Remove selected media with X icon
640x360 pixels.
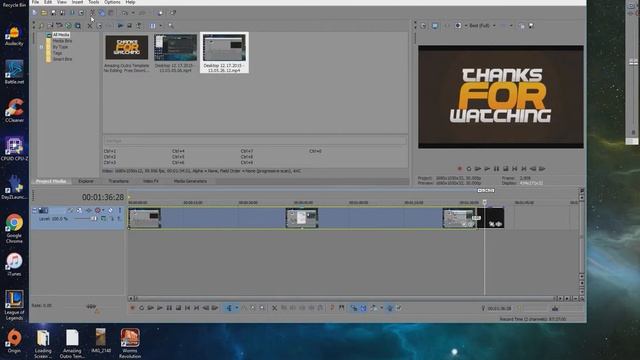click(90, 26)
